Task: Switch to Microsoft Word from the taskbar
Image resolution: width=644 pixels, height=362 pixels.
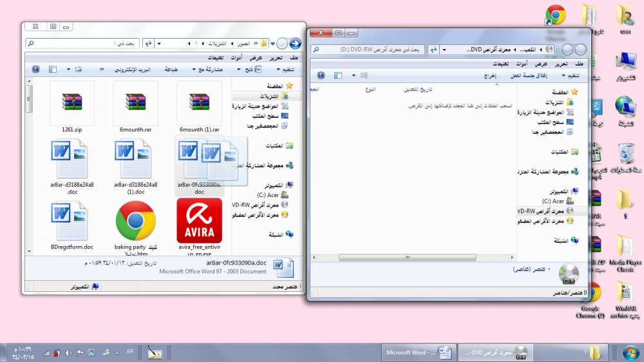Action: 417,352
